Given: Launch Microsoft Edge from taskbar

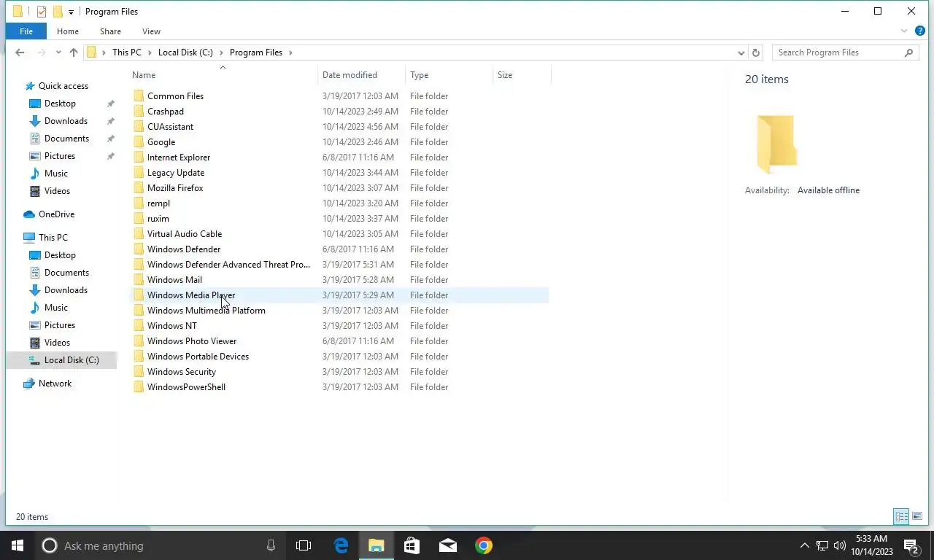Looking at the screenshot, I should pyautogui.click(x=341, y=545).
